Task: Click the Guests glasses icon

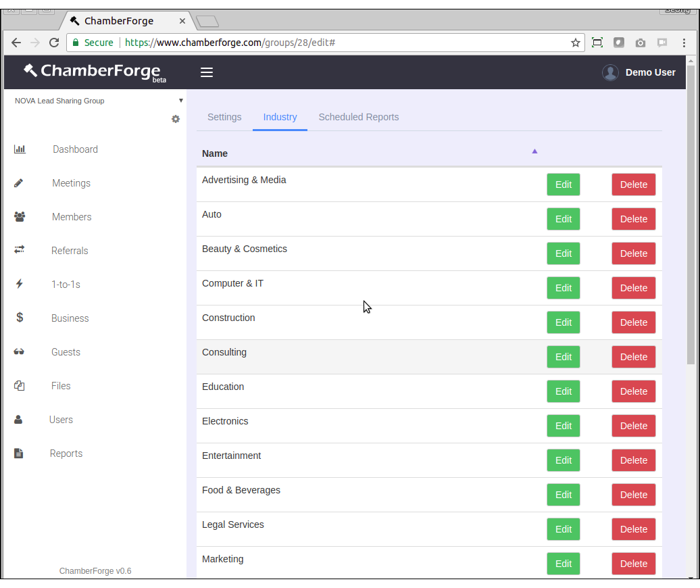Action: pyautogui.click(x=19, y=352)
